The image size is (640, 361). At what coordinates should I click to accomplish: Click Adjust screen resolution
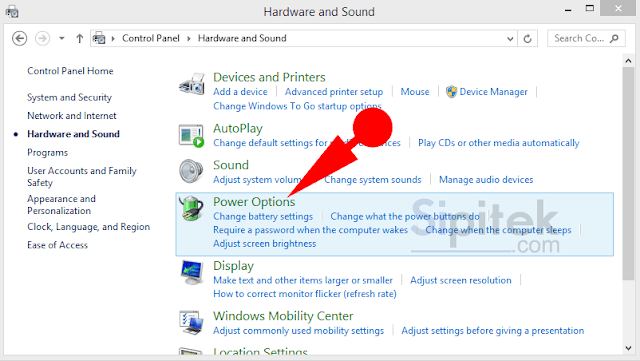[x=461, y=281]
